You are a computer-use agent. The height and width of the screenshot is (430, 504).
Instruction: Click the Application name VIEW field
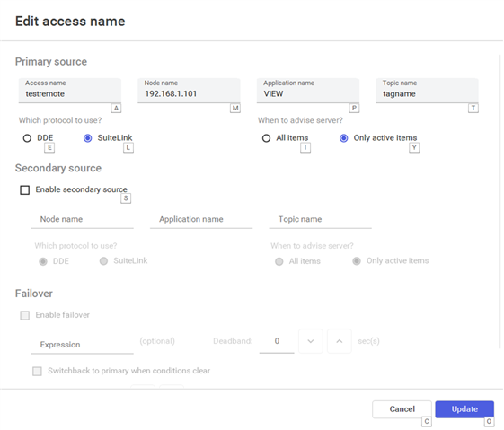[308, 91]
